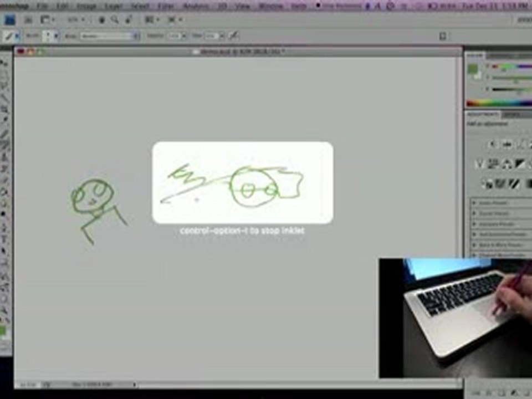Image resolution: width=532 pixels, height=399 pixels.
Task: Toggle the Airbrush option
Action: [234, 35]
